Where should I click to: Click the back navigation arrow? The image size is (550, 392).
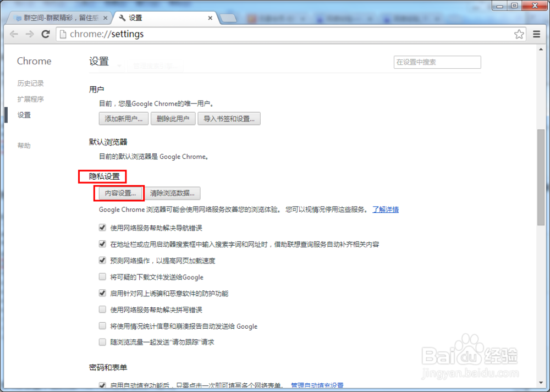pos(14,34)
